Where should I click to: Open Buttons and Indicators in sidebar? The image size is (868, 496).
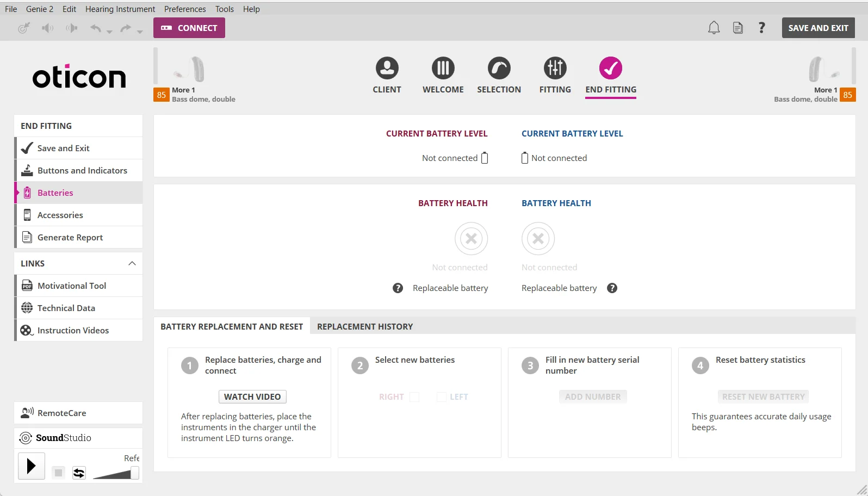79,170
